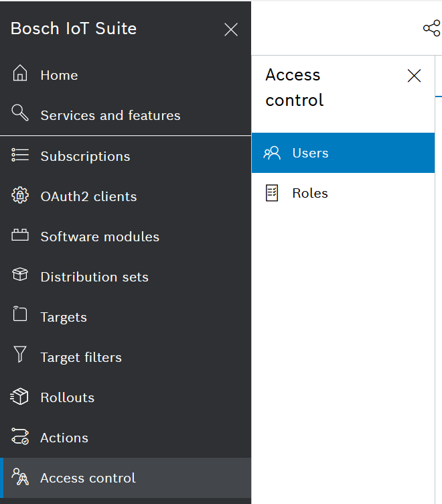Go to Subscriptions page

click(85, 156)
